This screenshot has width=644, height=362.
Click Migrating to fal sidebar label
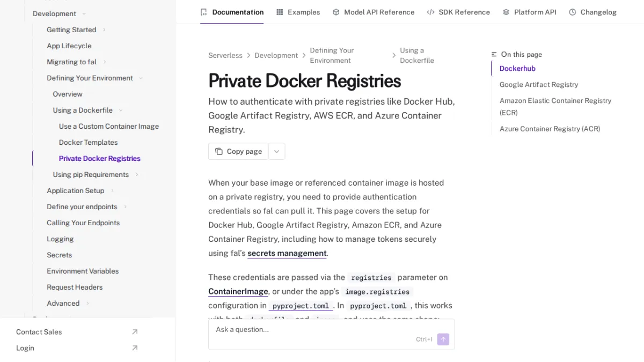pos(71,62)
